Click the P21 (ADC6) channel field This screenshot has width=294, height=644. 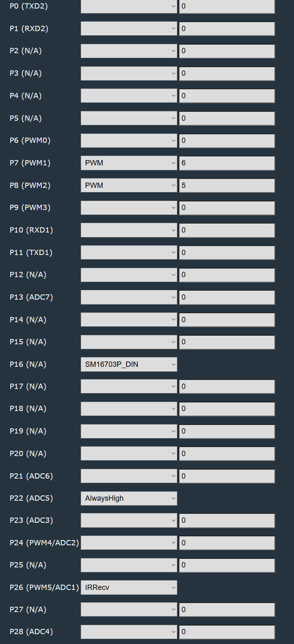pyautogui.click(x=227, y=476)
